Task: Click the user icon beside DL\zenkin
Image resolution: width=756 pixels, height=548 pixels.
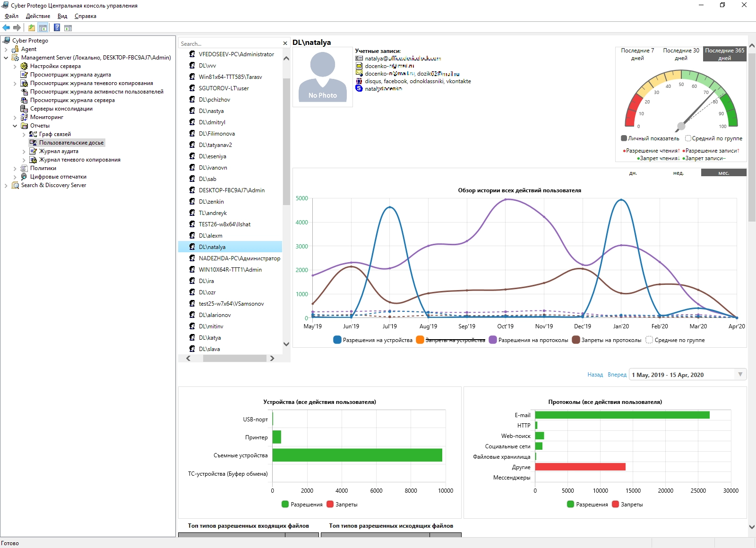Action: point(192,202)
